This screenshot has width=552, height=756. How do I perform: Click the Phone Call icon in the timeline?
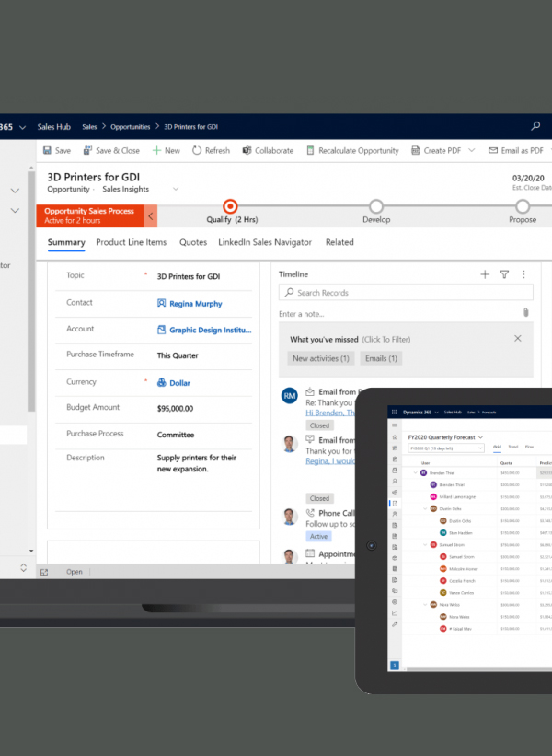(x=310, y=513)
